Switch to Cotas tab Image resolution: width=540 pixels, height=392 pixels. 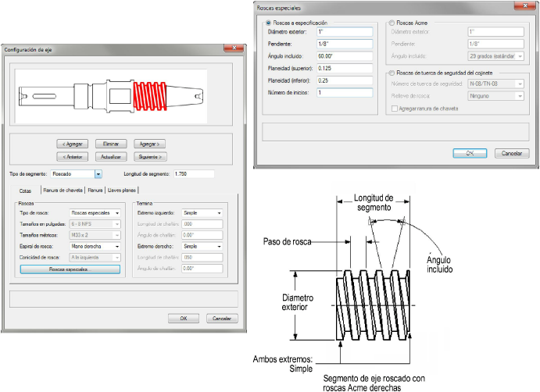[x=25, y=191]
